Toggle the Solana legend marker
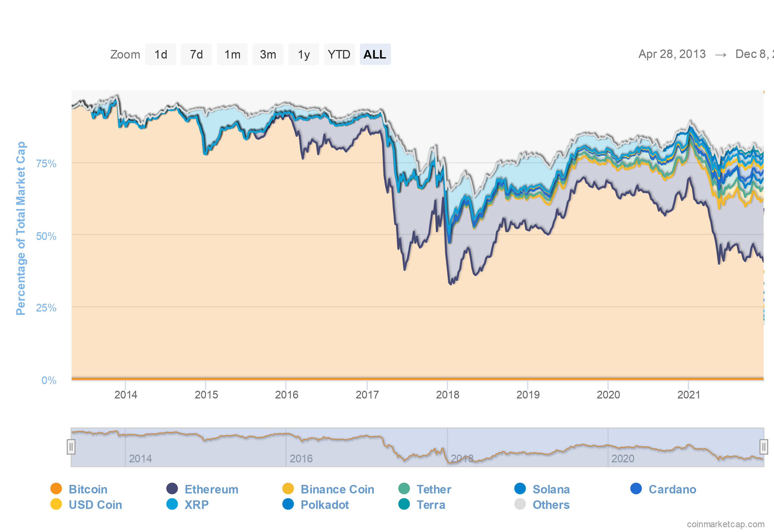 [x=520, y=489]
